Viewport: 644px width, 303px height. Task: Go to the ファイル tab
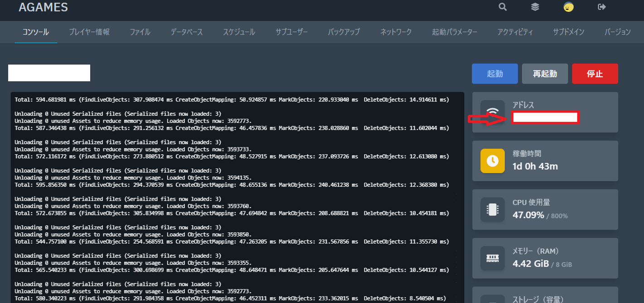[x=140, y=32]
